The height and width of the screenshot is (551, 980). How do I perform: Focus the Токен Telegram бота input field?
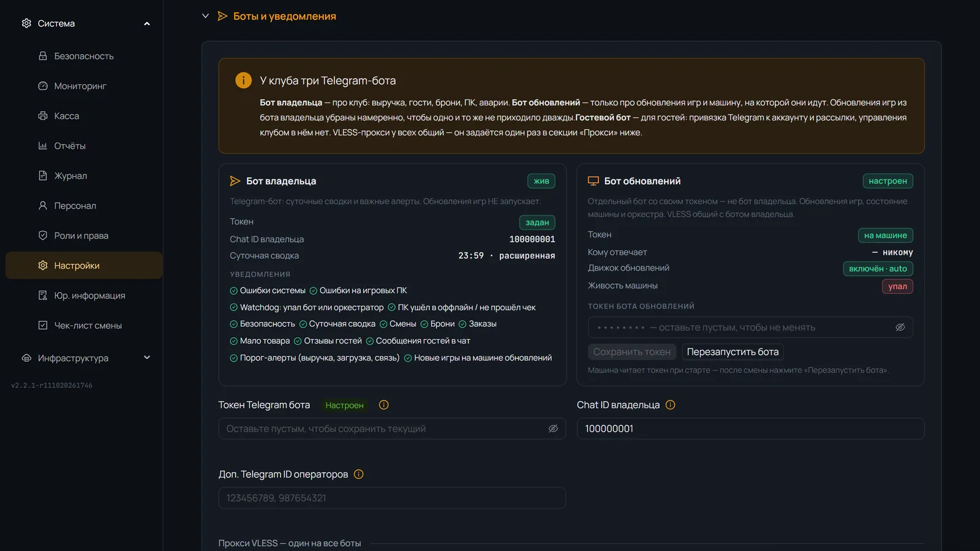392,429
